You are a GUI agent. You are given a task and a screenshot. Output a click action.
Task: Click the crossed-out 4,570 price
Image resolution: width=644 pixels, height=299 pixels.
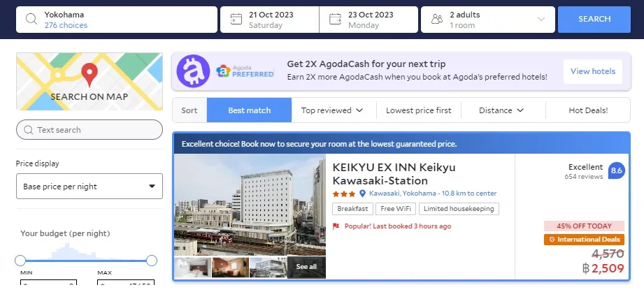point(608,254)
